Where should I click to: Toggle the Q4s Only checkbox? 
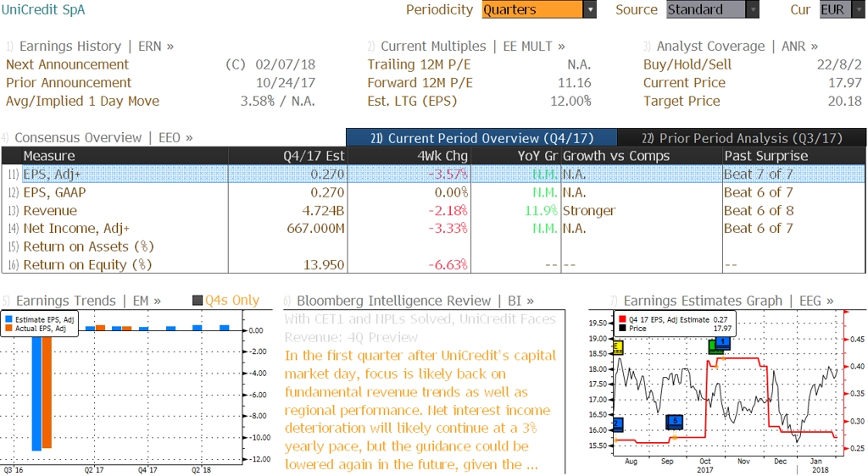pos(197,301)
